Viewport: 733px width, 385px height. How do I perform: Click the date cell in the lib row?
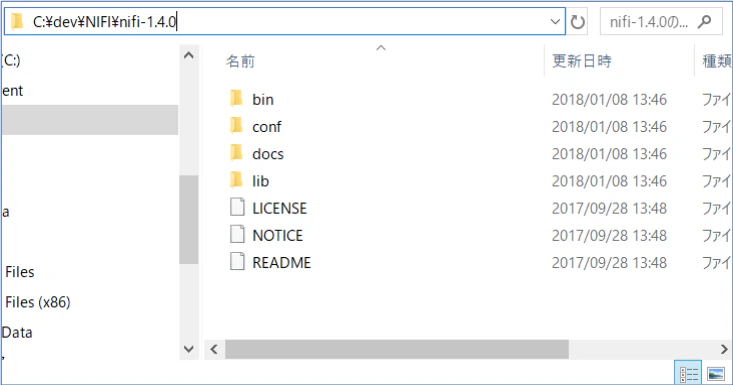point(609,181)
